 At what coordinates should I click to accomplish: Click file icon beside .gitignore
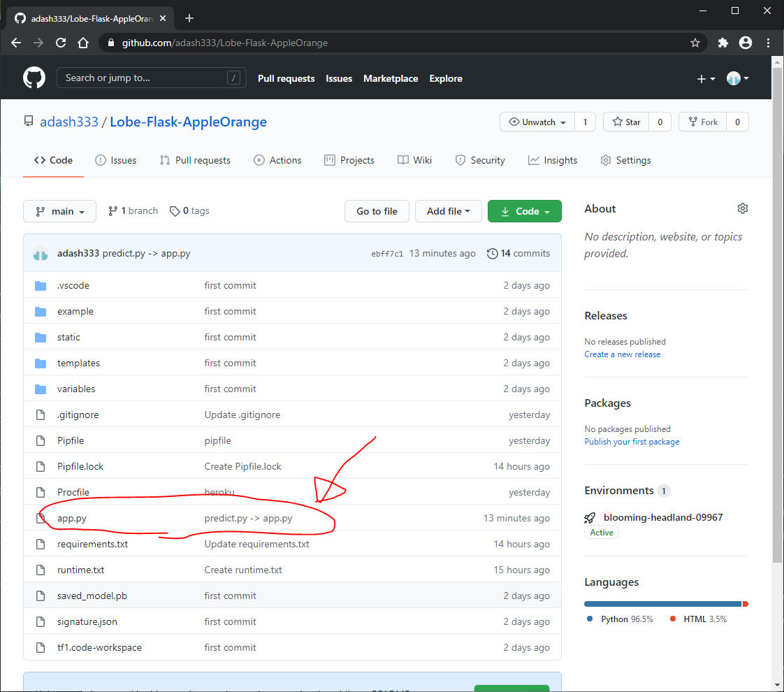pyautogui.click(x=41, y=415)
